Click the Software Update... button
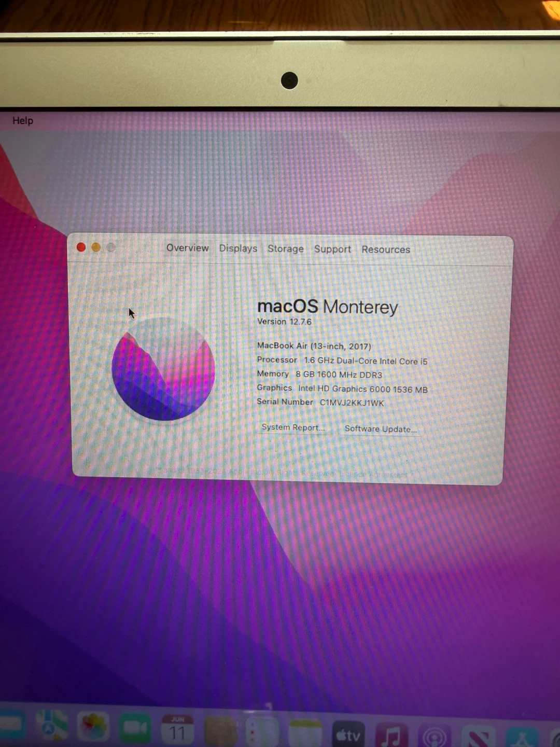 tap(381, 429)
